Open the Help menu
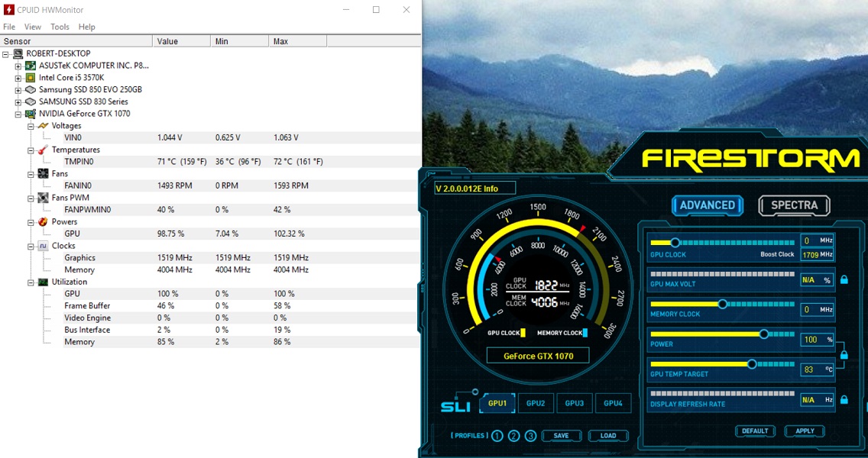This screenshot has width=868, height=458. tap(87, 27)
